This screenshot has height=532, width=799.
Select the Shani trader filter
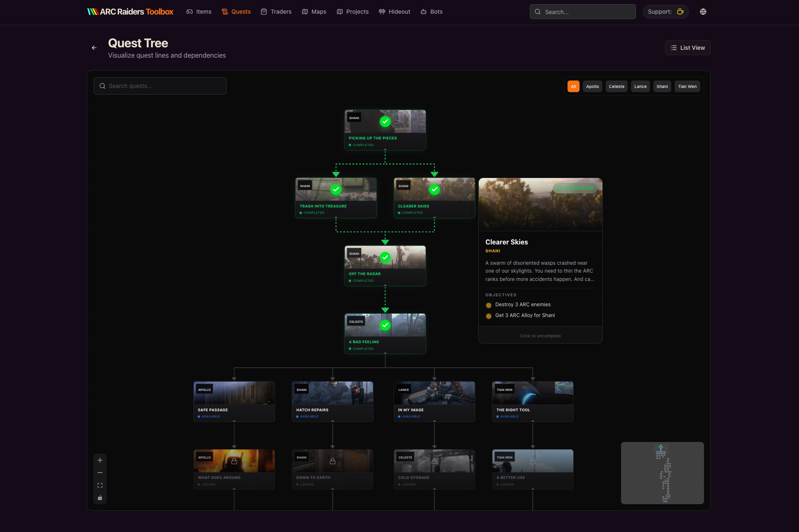(x=662, y=86)
